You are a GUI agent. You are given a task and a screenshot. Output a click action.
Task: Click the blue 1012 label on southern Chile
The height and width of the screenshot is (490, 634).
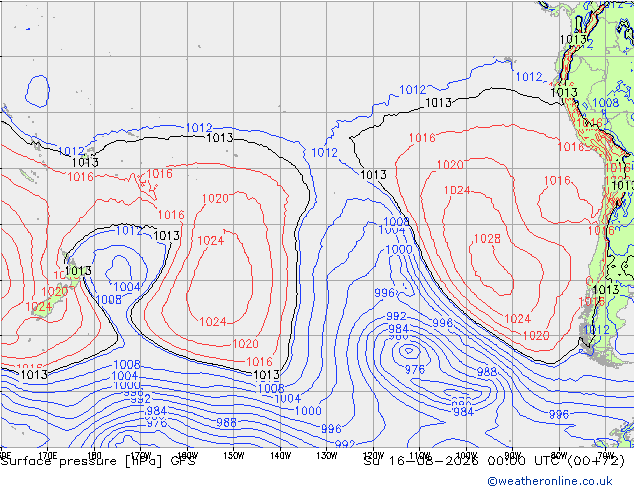click(x=596, y=329)
